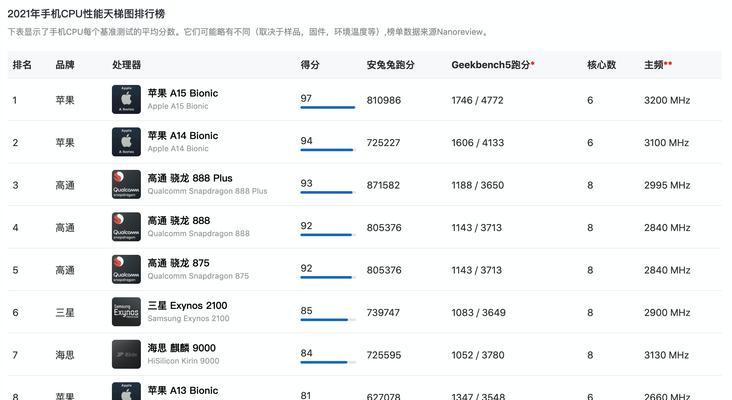The width and height of the screenshot is (732, 400).
Task: Click the 得分 column header
Action: tap(310, 65)
